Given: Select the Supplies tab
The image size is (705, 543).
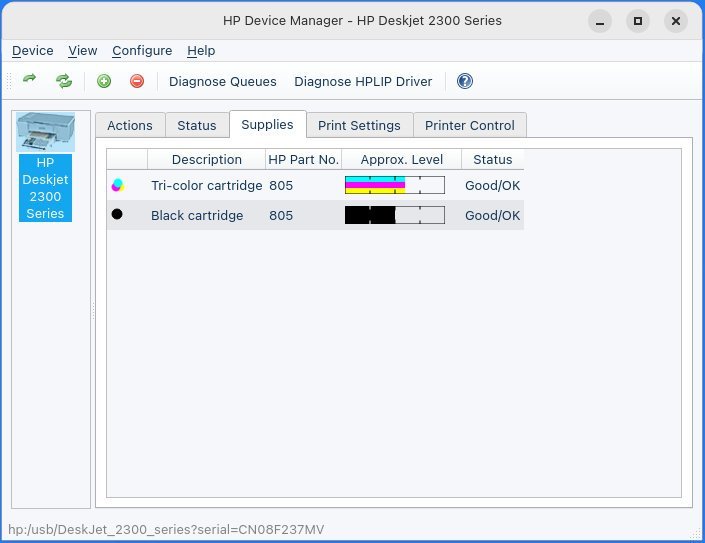Looking at the screenshot, I should 268,125.
